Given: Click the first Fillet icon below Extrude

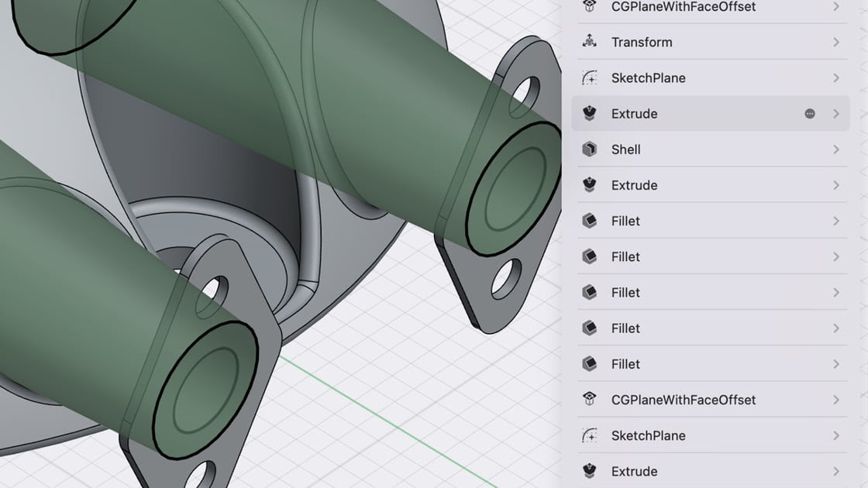Looking at the screenshot, I should pos(589,221).
